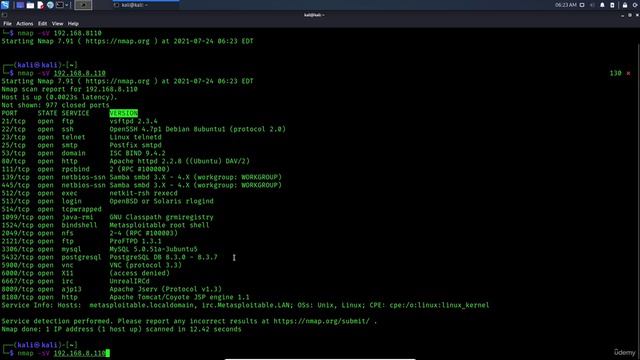Click the show desktop panel icon

pyautogui.click(x=20, y=5)
